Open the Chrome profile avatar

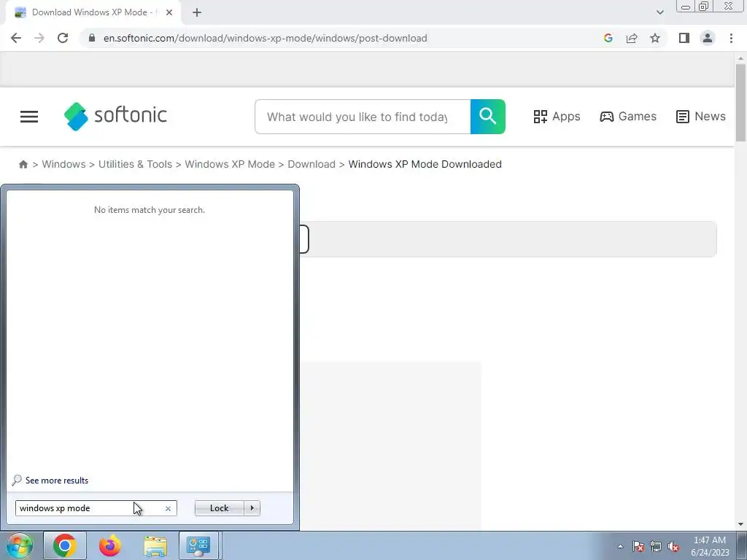708,38
